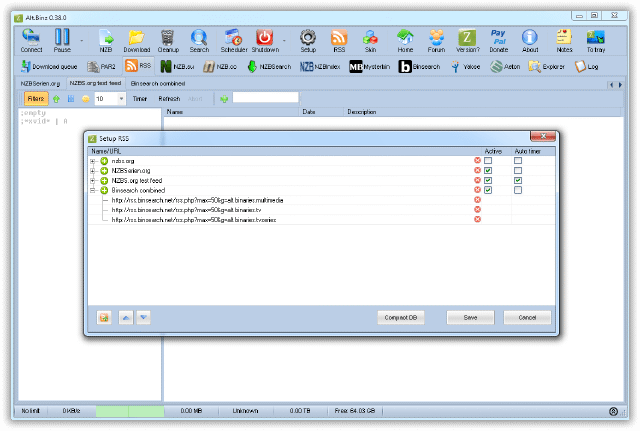
Task: Click the Cancel button
Action: coord(527,318)
